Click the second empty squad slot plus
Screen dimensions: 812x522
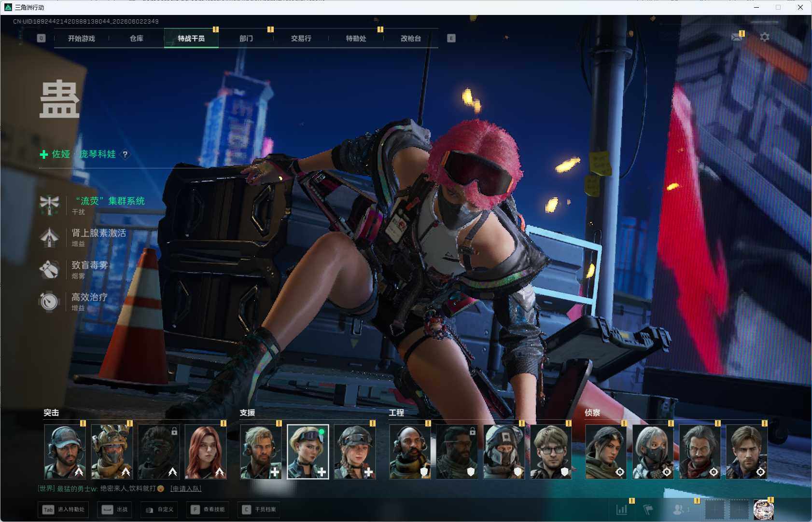739,509
